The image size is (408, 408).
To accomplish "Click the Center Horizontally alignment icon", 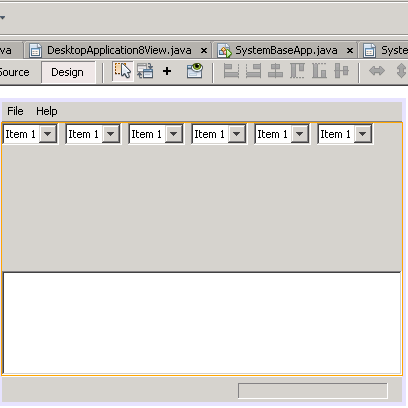I will pyautogui.click(x=275, y=71).
